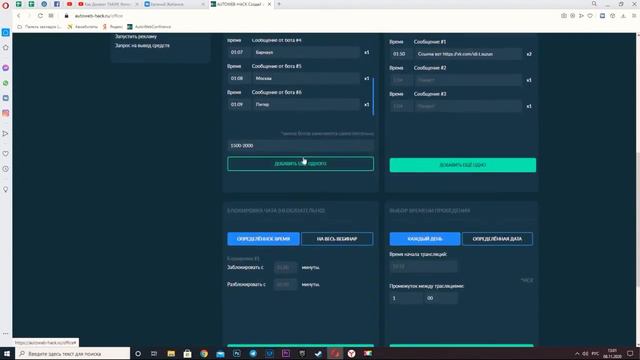Click the green 'Добавить ещё одно' button
Image resolution: width=640 pixels, height=360 pixels.
[x=462, y=165]
